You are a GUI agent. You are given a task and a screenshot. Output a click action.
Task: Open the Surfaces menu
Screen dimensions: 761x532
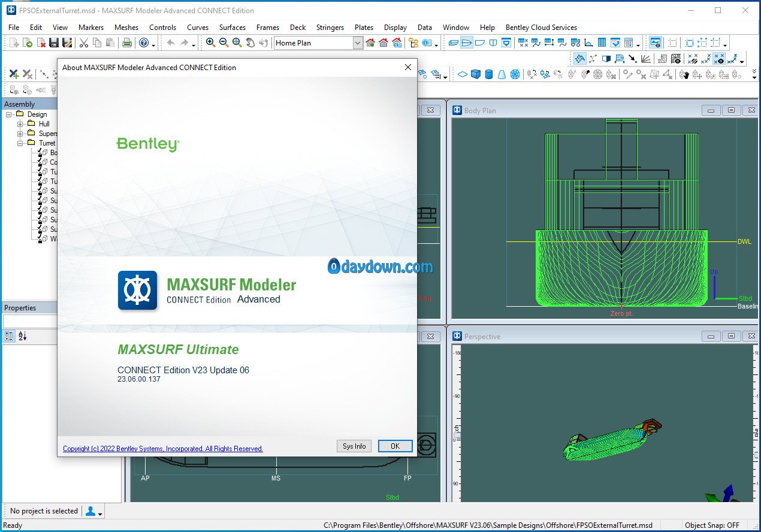point(232,27)
